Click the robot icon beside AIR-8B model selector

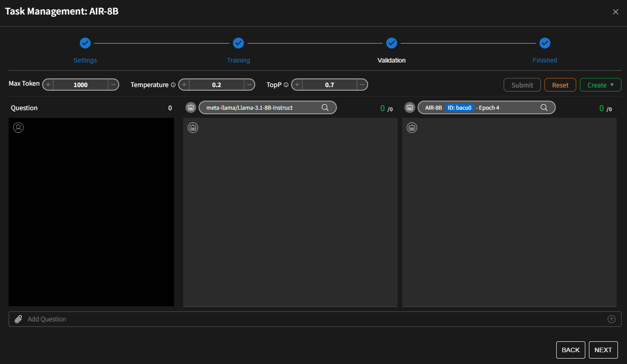[x=410, y=107]
